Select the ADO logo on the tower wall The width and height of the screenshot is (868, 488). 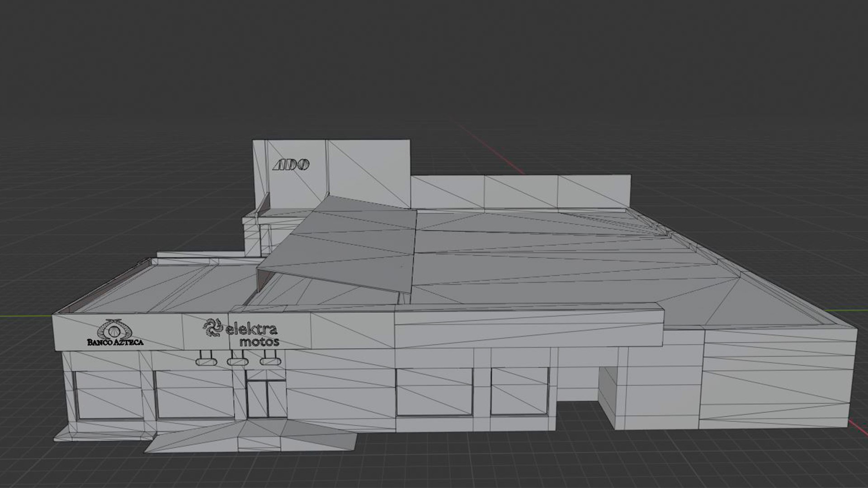click(291, 164)
